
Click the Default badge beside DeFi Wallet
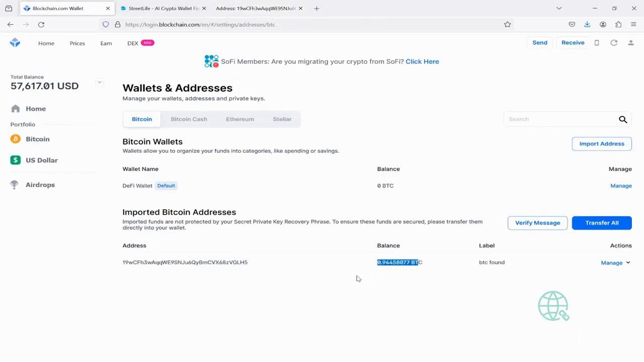pyautogui.click(x=166, y=186)
